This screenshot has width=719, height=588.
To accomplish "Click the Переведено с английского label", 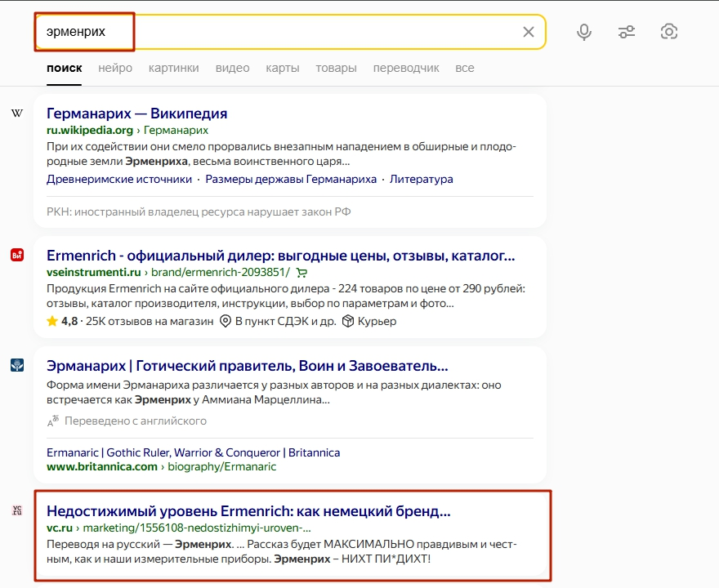I will [136, 421].
